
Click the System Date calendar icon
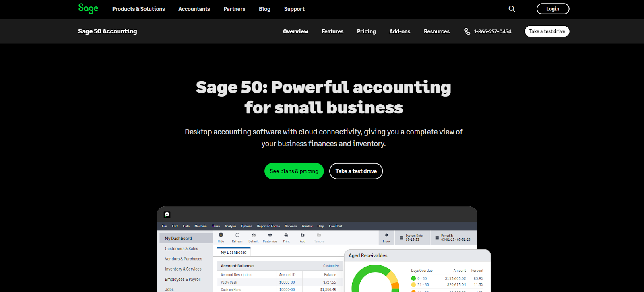(x=401, y=238)
